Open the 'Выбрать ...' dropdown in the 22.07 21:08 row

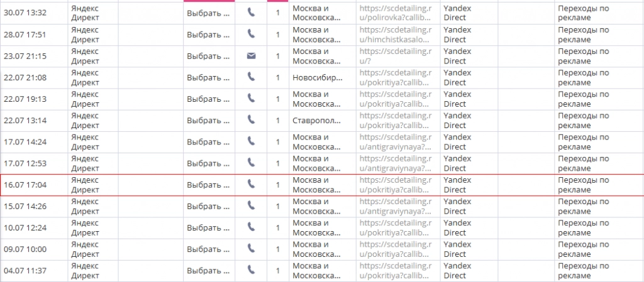tap(209, 77)
